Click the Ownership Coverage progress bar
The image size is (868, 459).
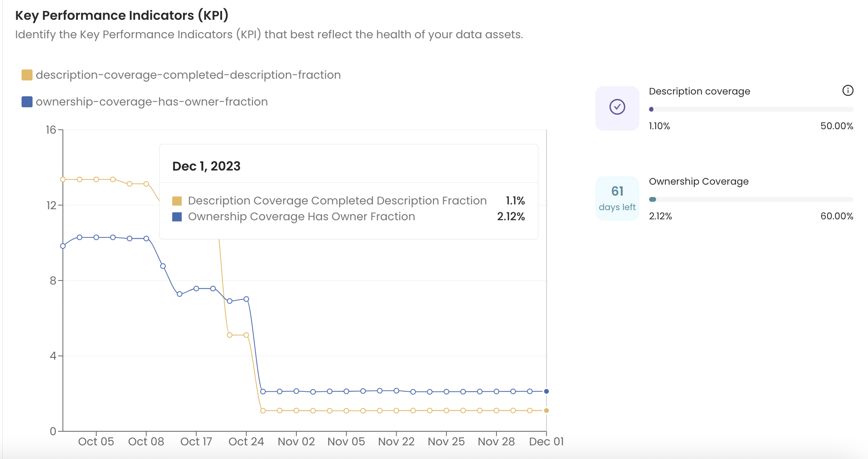click(x=751, y=200)
